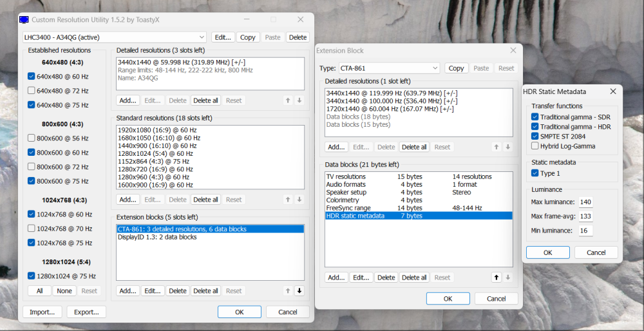644x331 pixels.
Task: Toggle SMPTE ST 2084 transfer function
Action: [535, 136]
